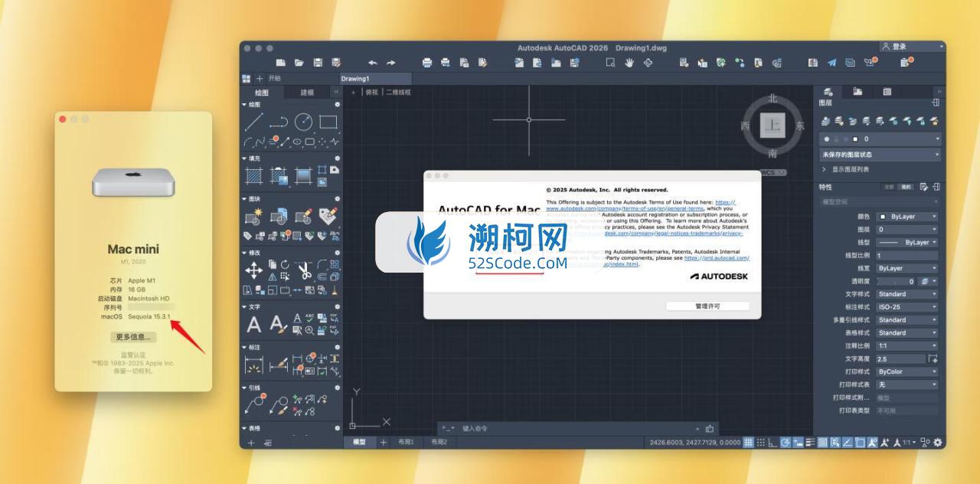980x484 pixels.
Task: Click 上 face of the ViewCube
Action: (x=773, y=125)
